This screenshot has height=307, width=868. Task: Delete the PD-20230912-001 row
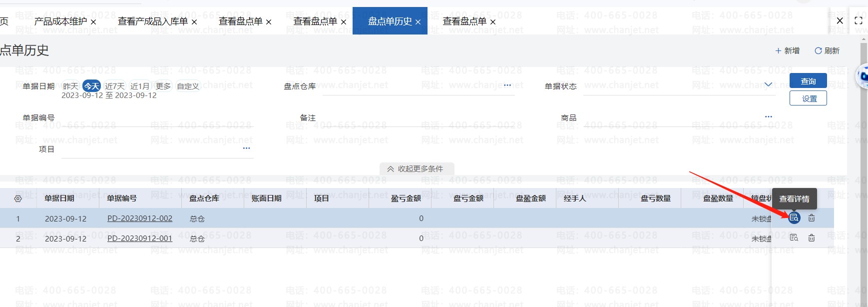tap(812, 238)
